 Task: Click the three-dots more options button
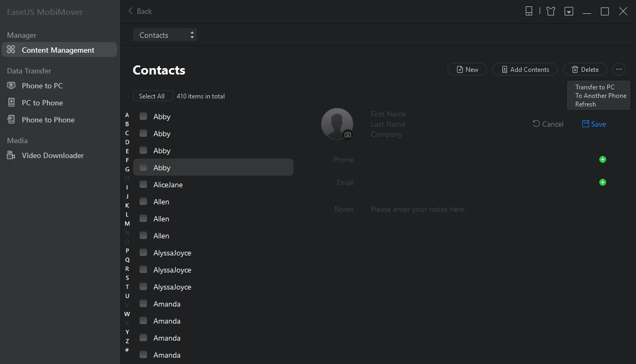coord(618,69)
